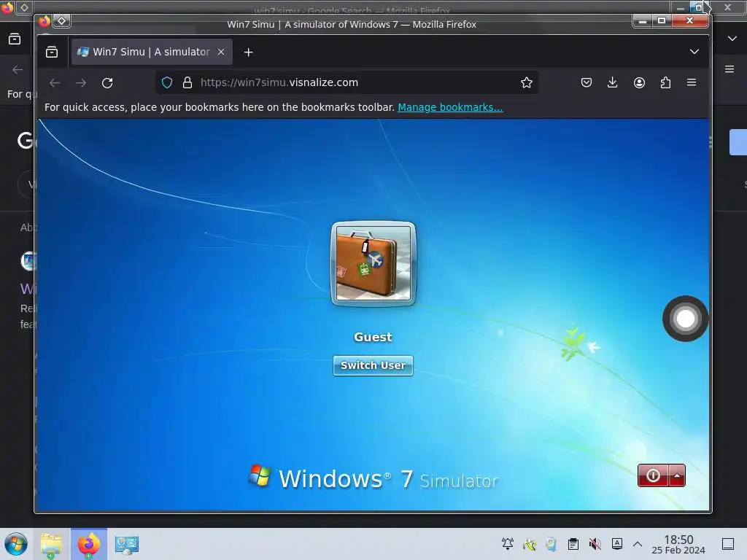Click the floating circular assistive button
The width and height of the screenshot is (747, 560).
pos(685,319)
